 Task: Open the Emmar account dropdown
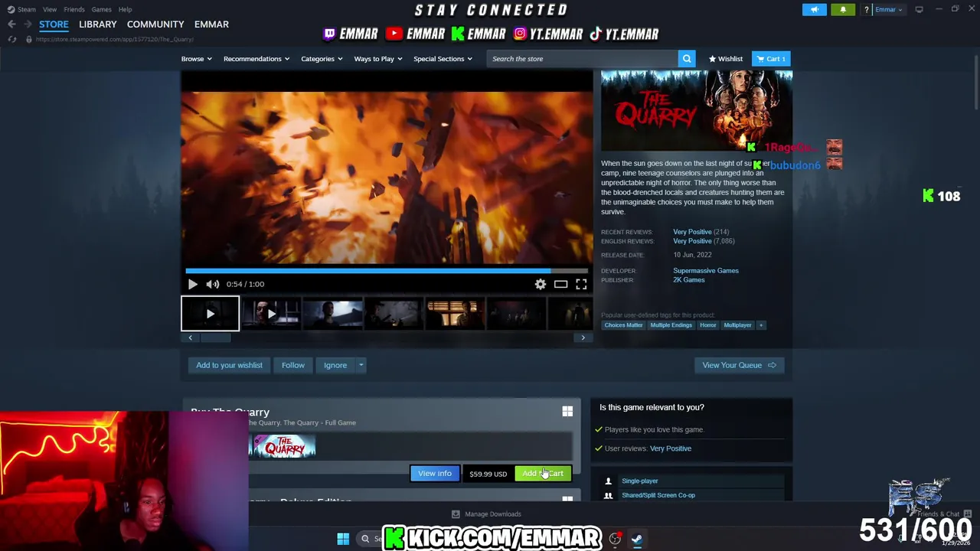pos(888,9)
